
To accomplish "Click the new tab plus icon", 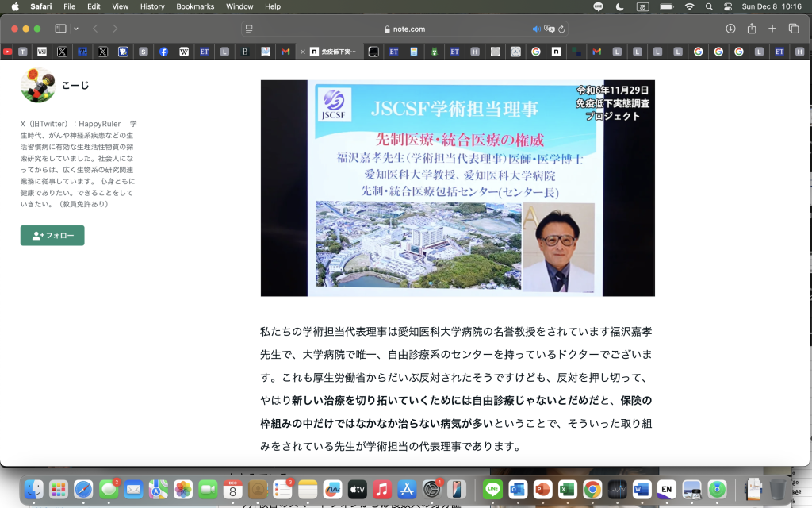I will click(772, 29).
